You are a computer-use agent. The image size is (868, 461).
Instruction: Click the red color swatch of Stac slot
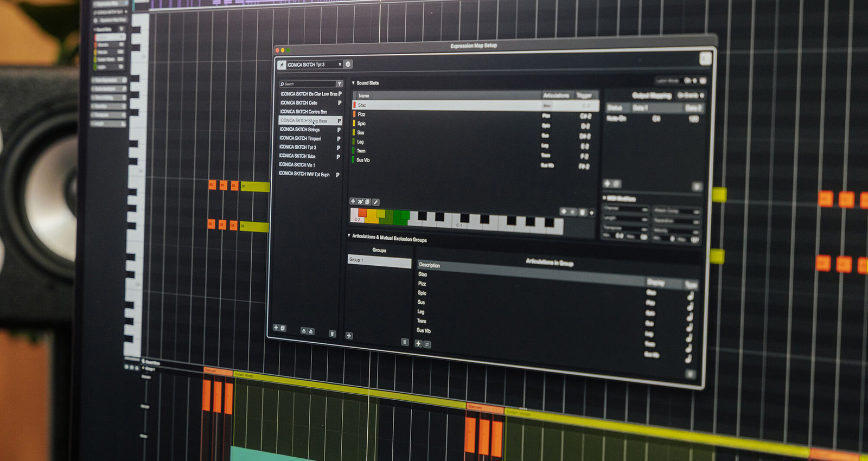[x=354, y=105]
